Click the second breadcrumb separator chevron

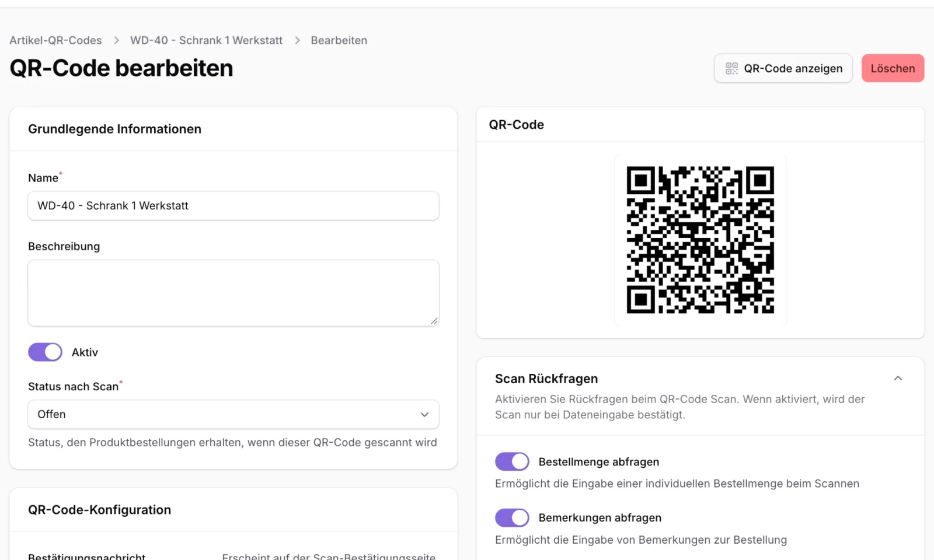pyautogui.click(x=297, y=40)
